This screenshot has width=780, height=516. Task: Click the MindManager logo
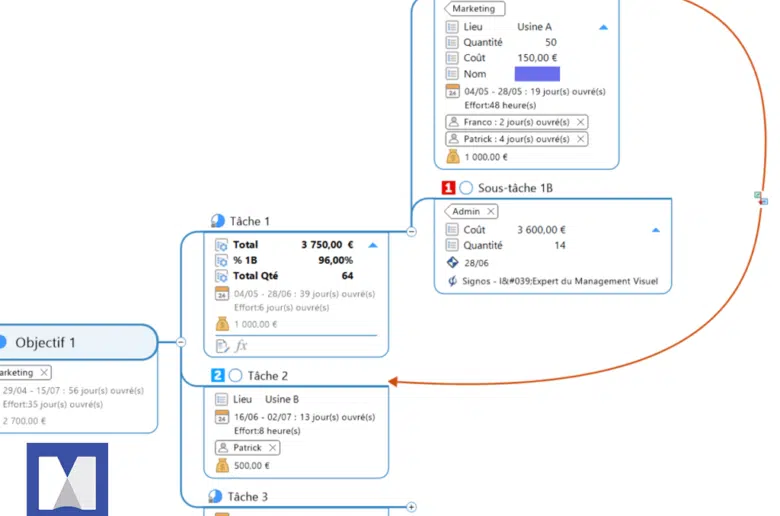tap(67, 480)
